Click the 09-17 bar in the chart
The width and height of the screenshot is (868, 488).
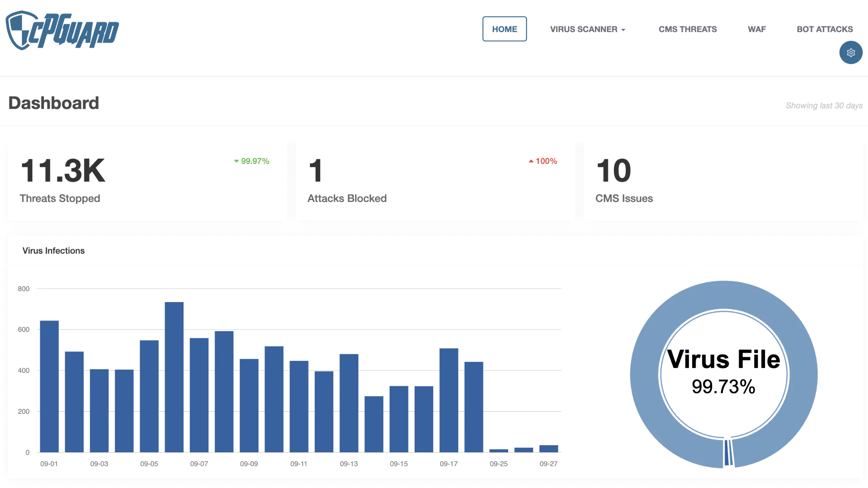pos(449,400)
